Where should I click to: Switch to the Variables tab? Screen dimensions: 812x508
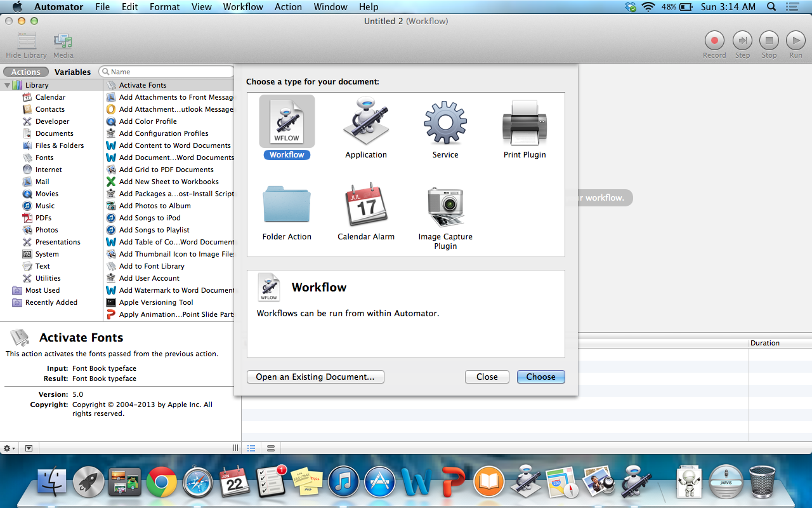tap(72, 72)
